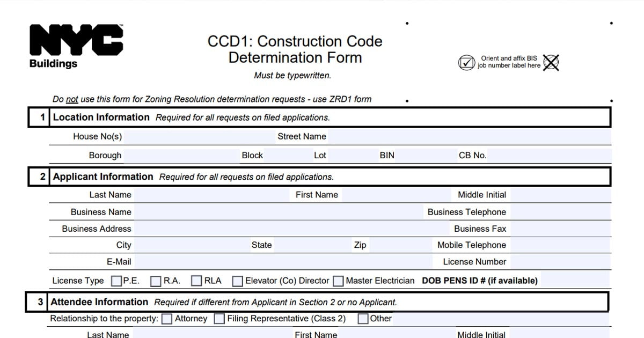The height and width of the screenshot is (338, 644).
Task: Tick the Other relationship checkbox
Action: (x=363, y=319)
